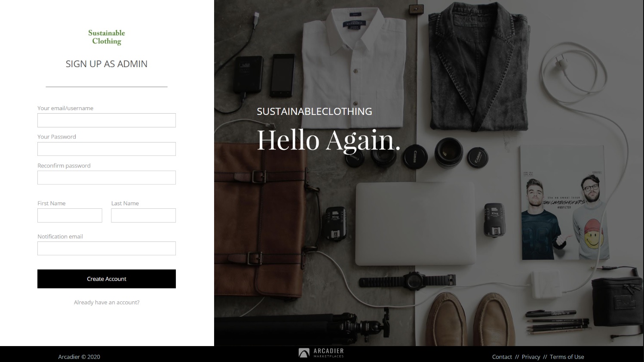Select the First Name text box

(70, 216)
